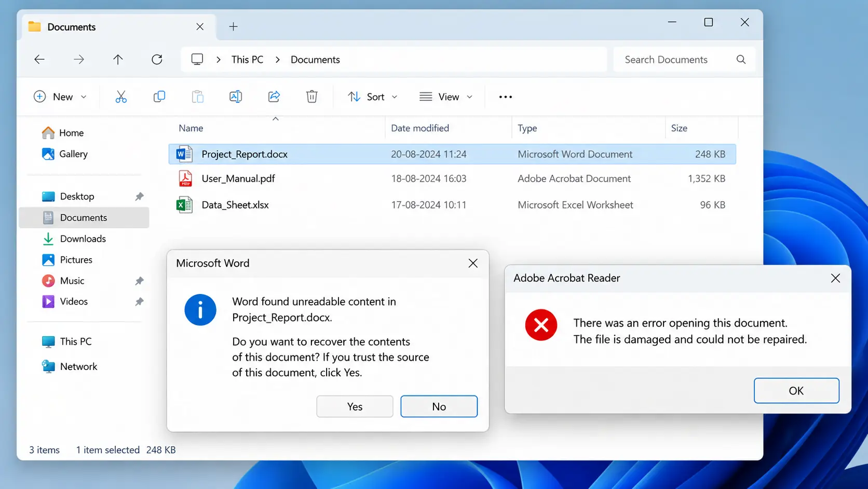
Task: Expand the chevron before This PC breadcrumb
Action: (x=219, y=60)
